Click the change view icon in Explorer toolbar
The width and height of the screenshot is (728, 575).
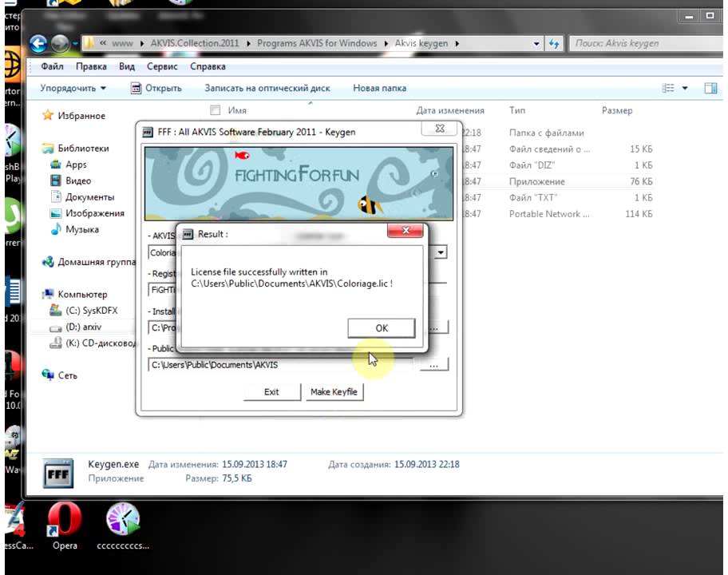(668, 88)
